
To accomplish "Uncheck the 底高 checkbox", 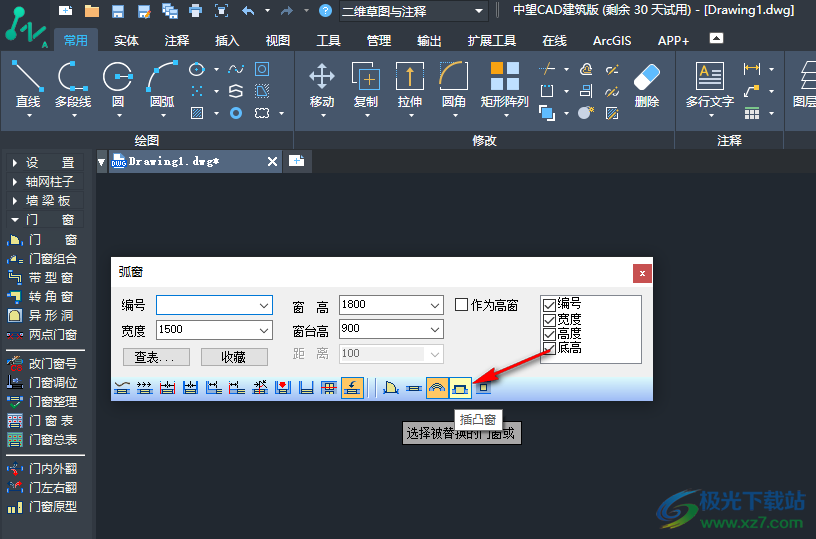I will (549, 348).
